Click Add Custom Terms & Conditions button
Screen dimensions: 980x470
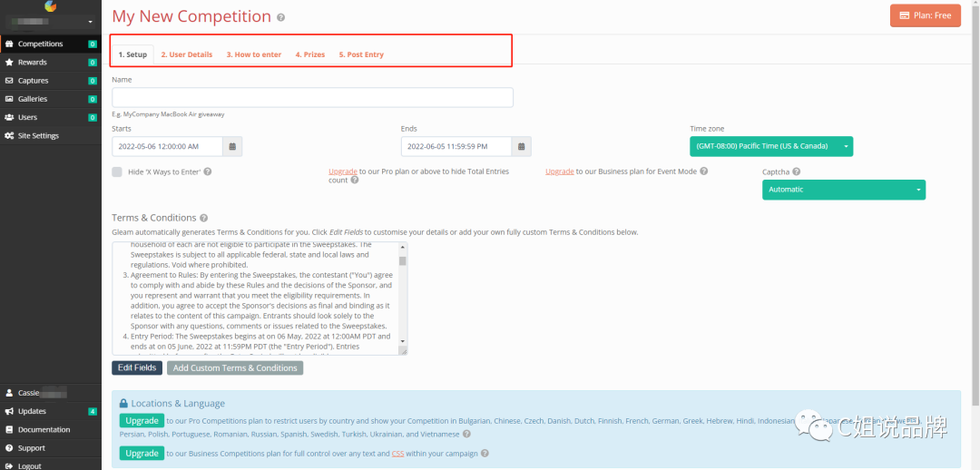coord(235,368)
